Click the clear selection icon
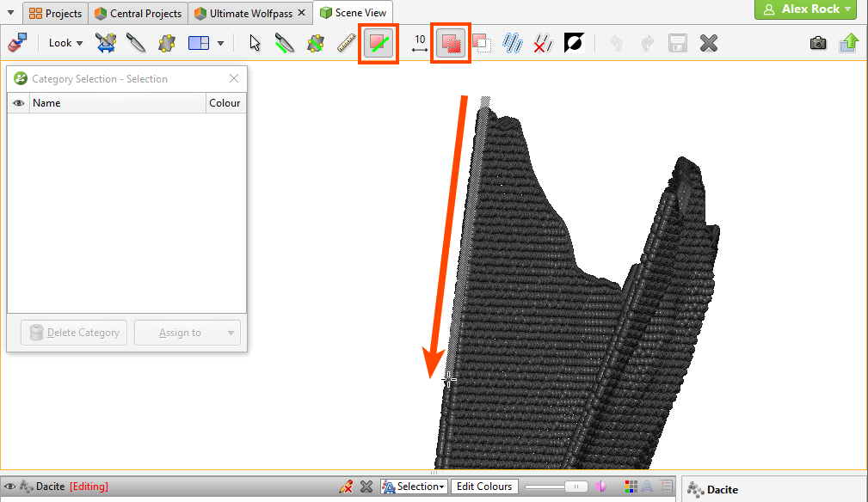This screenshot has width=868, height=502. (x=543, y=43)
